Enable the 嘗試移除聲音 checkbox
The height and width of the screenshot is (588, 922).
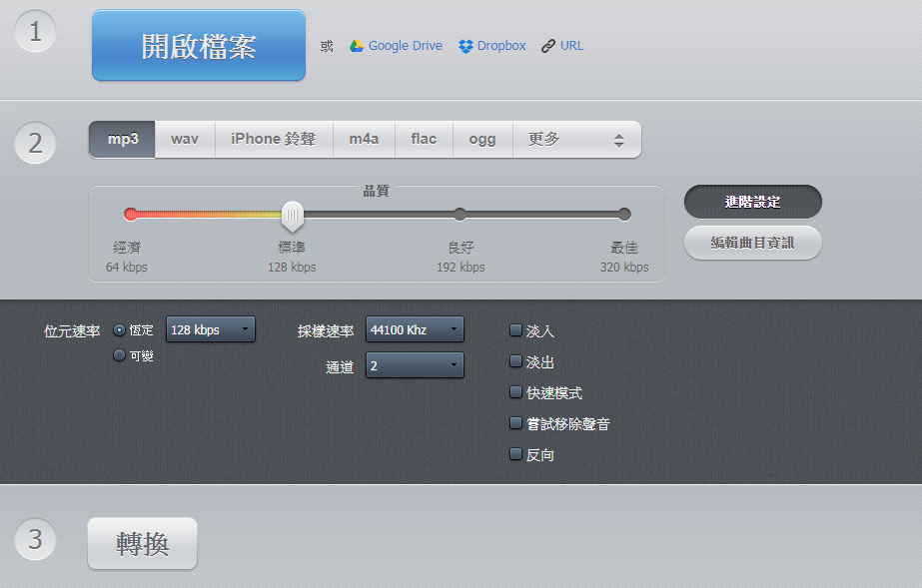click(x=515, y=423)
